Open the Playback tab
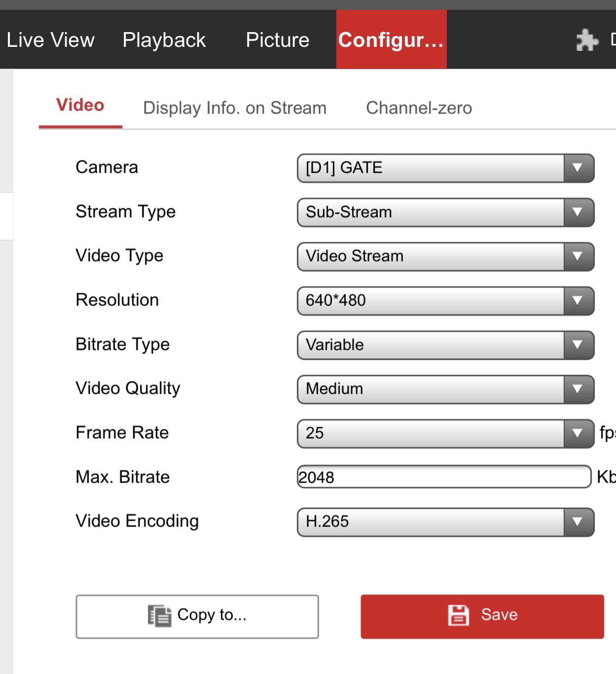The height and width of the screenshot is (674, 616). pos(164,40)
